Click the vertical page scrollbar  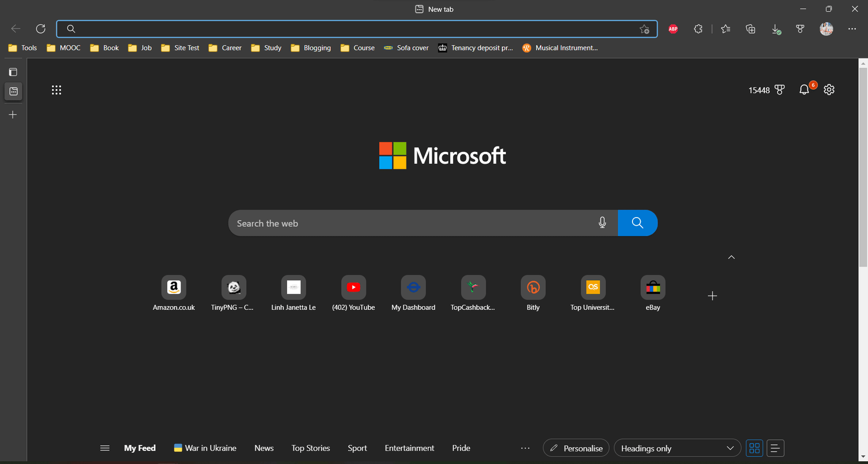tap(863, 167)
